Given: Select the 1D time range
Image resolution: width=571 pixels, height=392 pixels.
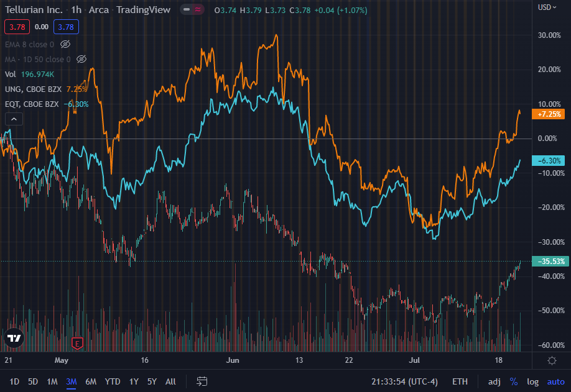Looking at the screenshot, I should click(14, 381).
